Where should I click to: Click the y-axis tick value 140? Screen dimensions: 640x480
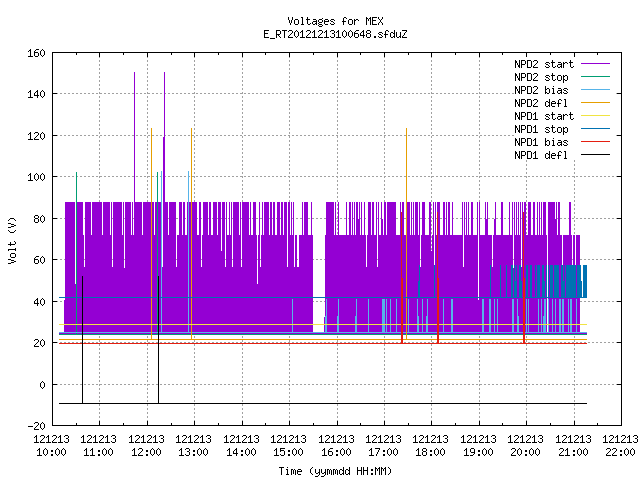click(x=36, y=94)
